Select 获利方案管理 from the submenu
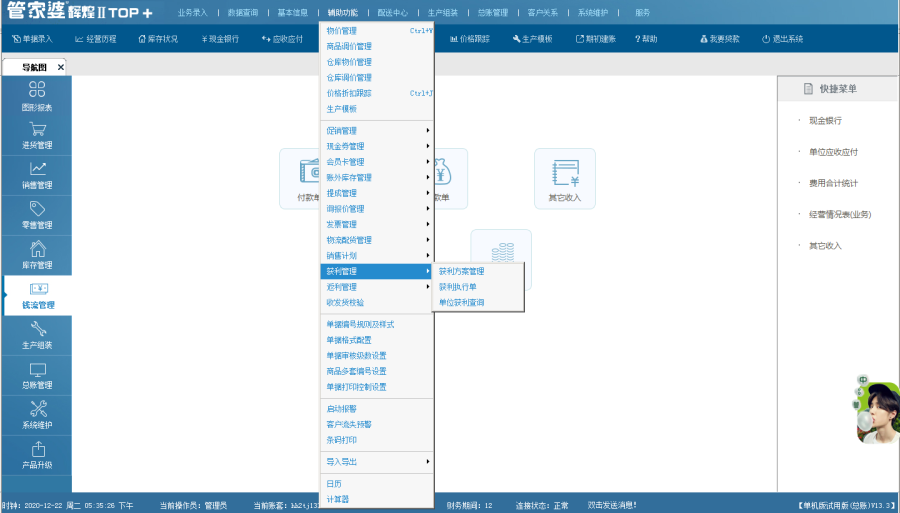900x513 pixels. [x=461, y=271]
